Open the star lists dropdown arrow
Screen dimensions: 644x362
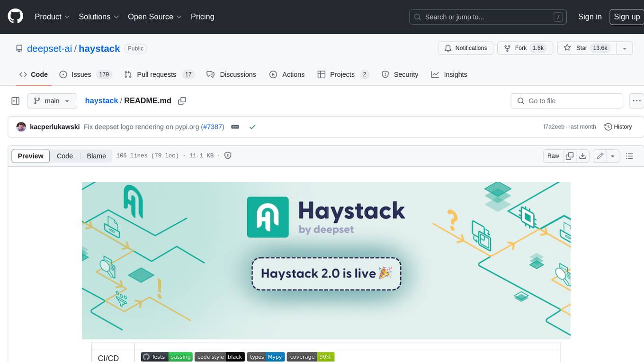tap(625, 48)
